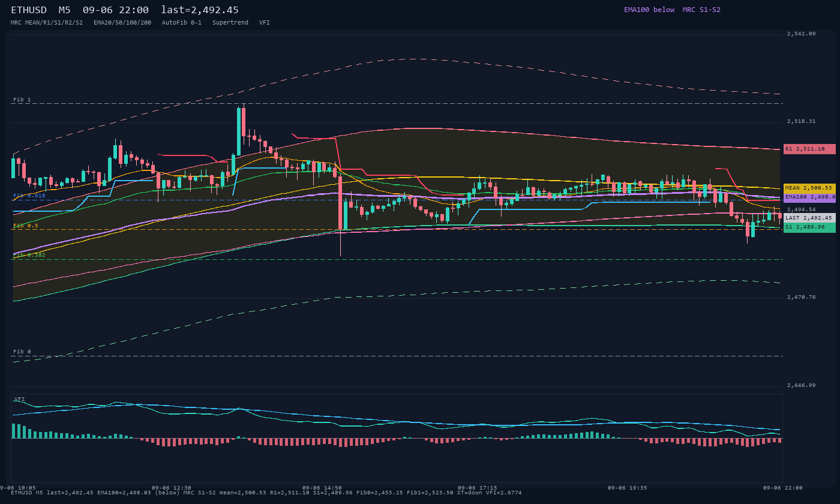Select the Supertrend legend entry
Viewport: 840px width, 504px height.
(230, 23)
